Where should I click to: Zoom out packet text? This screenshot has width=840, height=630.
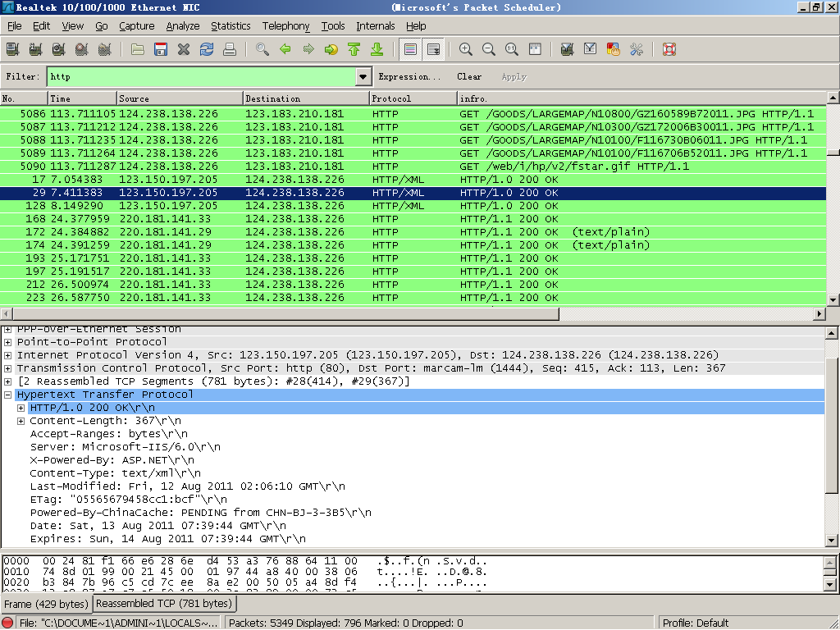489,49
